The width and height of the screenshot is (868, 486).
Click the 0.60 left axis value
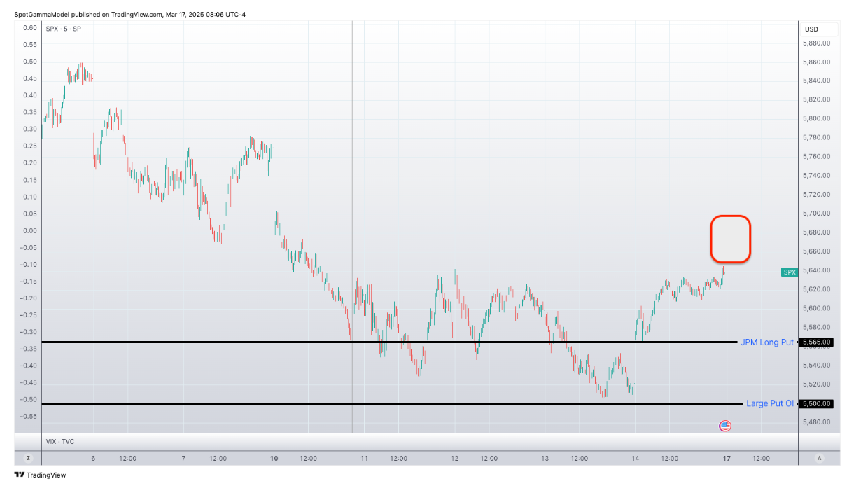(x=30, y=27)
